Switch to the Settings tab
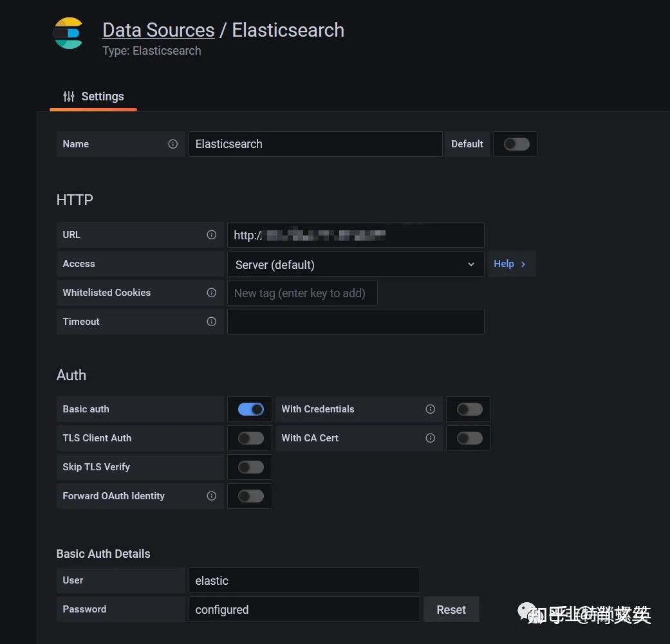This screenshot has height=644, width=670. pyautogui.click(x=93, y=97)
